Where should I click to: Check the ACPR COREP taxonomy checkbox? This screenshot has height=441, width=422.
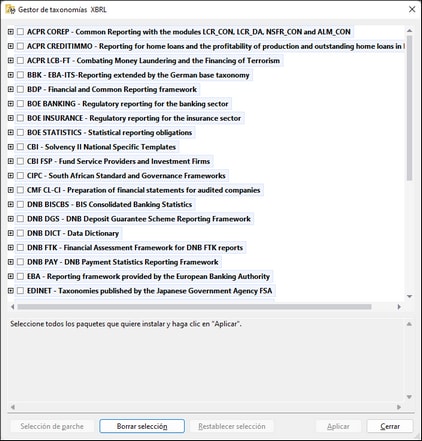pos(20,32)
